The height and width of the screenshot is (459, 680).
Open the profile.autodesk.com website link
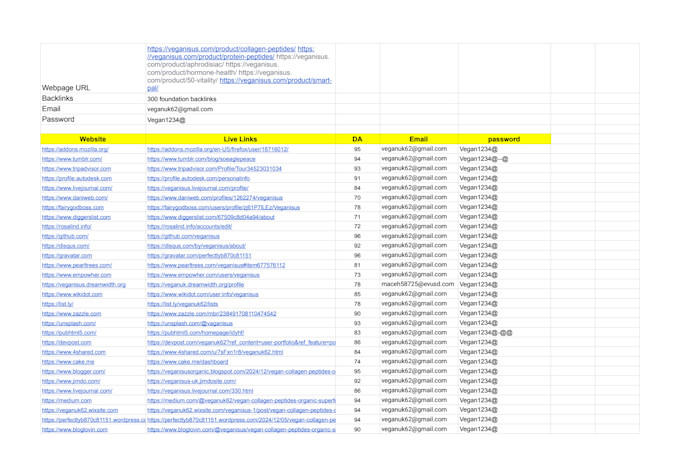(x=77, y=178)
